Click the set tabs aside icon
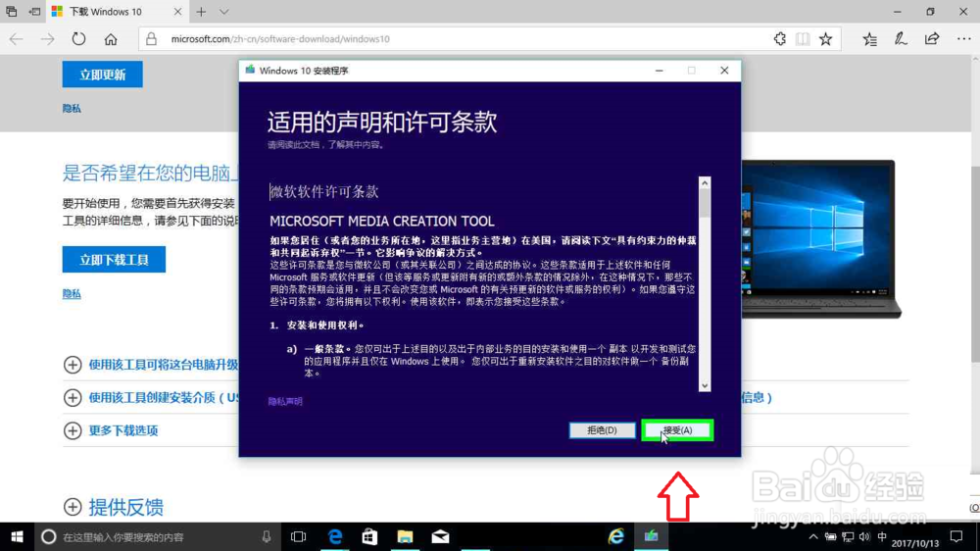980x551 pixels. (35, 12)
